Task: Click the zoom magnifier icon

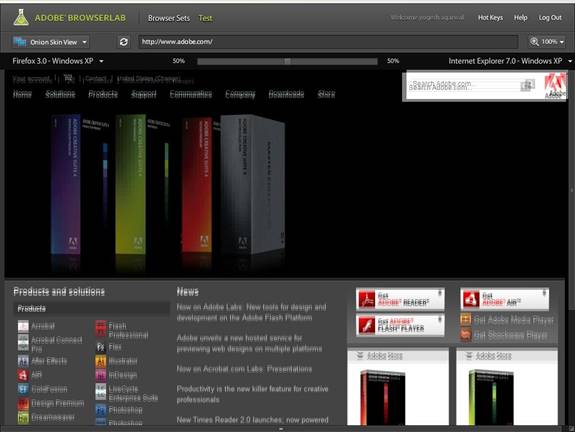Action: coord(534,42)
